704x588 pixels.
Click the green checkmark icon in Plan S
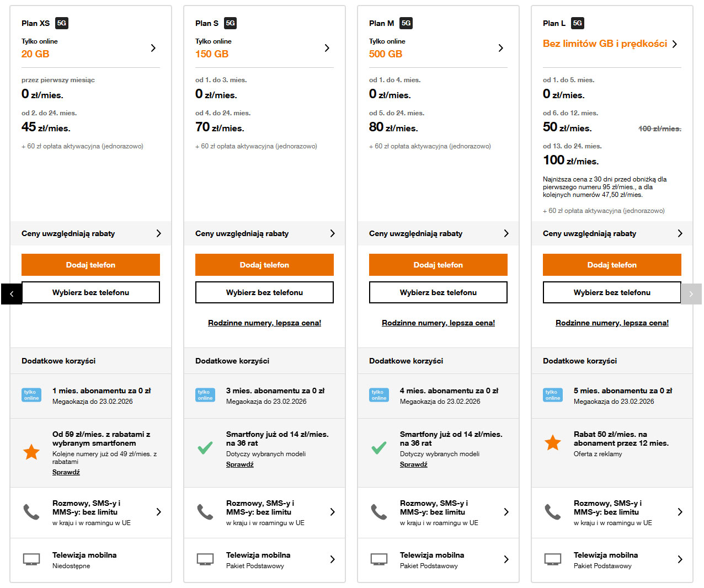point(205,448)
